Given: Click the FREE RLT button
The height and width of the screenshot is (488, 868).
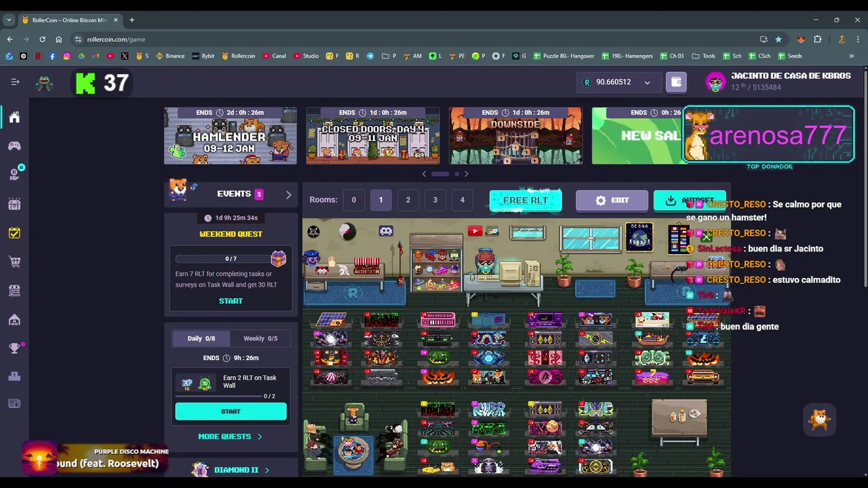Looking at the screenshot, I should coord(526,200).
